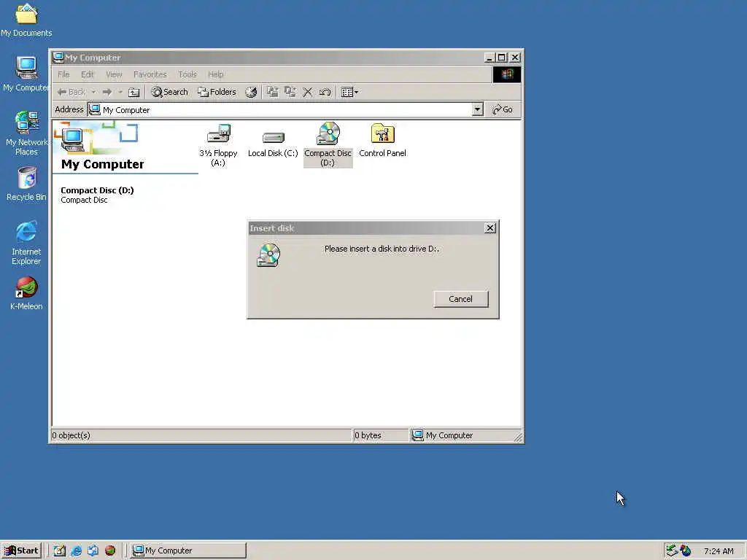Click Cancel in the Insert disk dialog
The image size is (747, 560).
461,299
